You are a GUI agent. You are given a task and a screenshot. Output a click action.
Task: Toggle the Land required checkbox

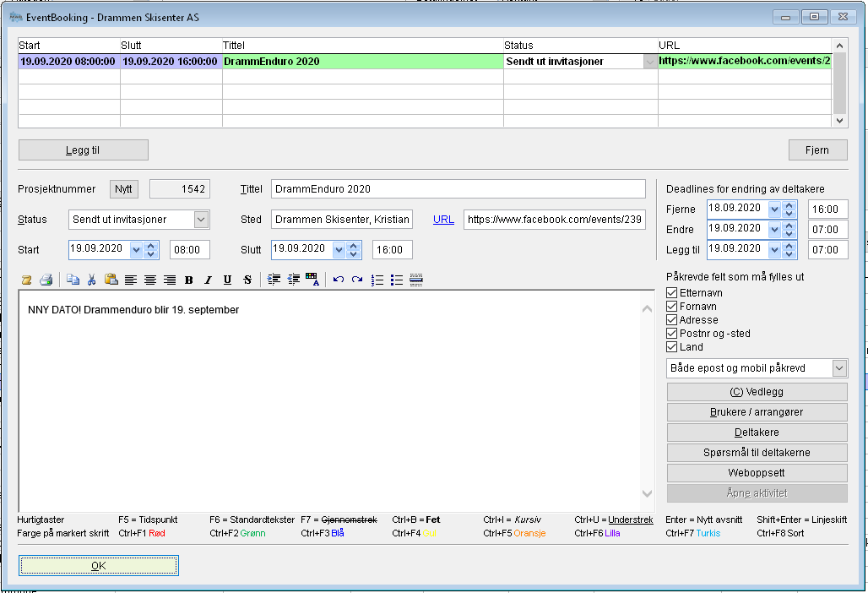pyautogui.click(x=671, y=347)
